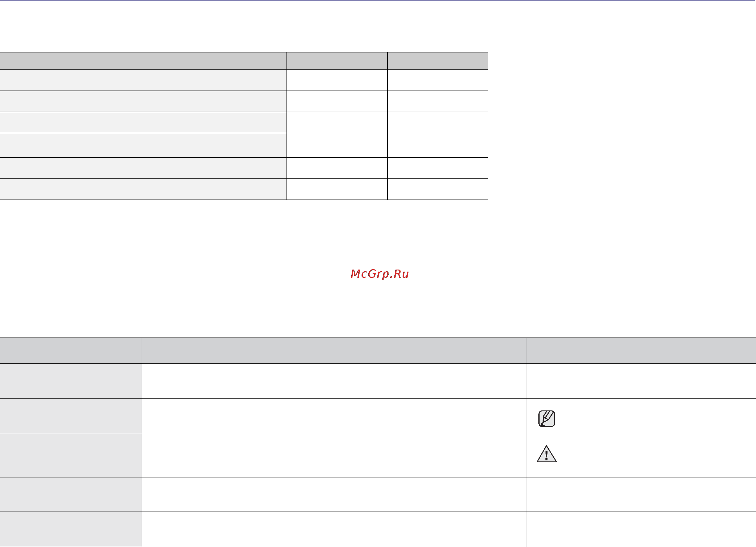Click wide white cell beside the note icon
This screenshot has height=547, width=756.
coord(334,416)
